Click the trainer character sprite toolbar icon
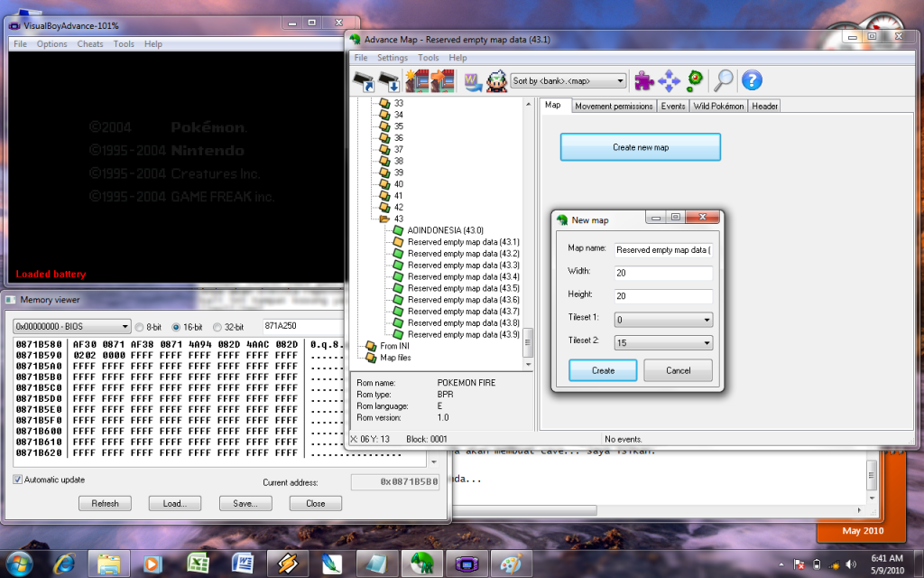The height and width of the screenshot is (578, 924). tap(497, 80)
